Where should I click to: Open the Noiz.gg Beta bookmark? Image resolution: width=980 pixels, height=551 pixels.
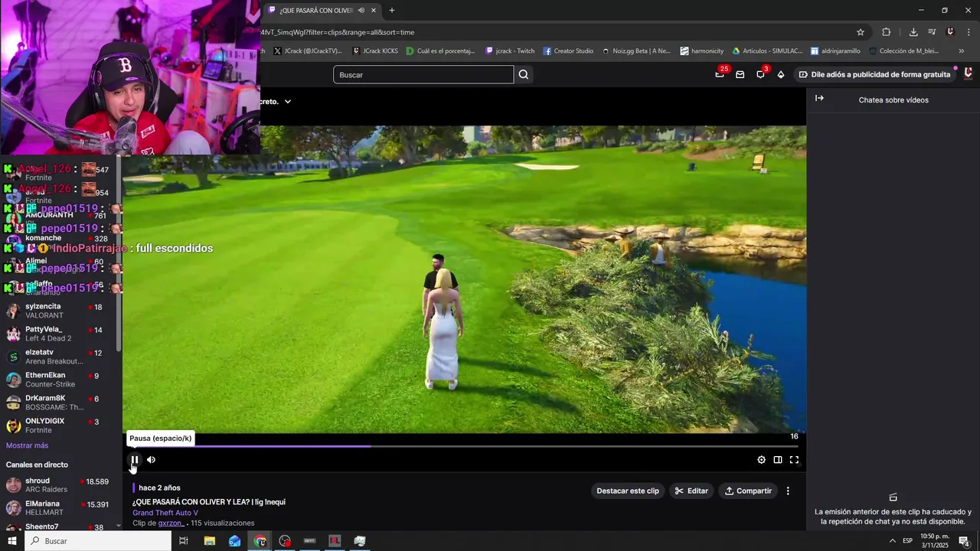636,51
